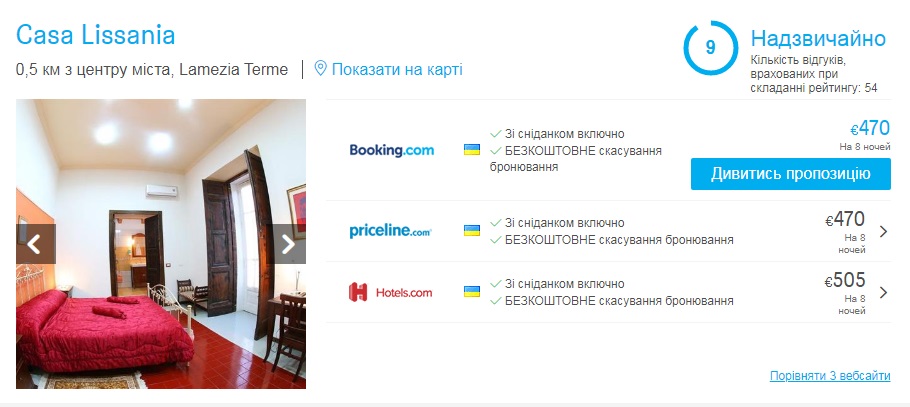The width and height of the screenshot is (910, 407).
Task: Click Ukrainian flag in Hotels.com row
Action: pos(472,291)
